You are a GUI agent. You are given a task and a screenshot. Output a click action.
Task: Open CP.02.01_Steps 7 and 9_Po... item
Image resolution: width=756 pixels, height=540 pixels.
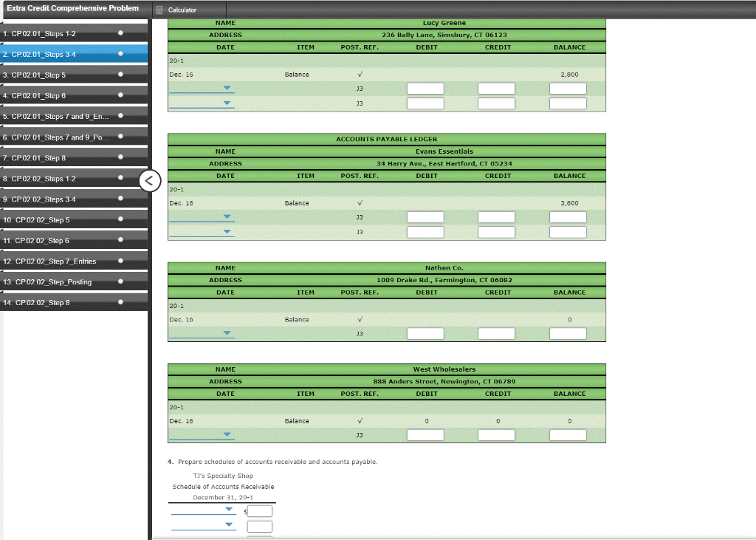click(74, 137)
